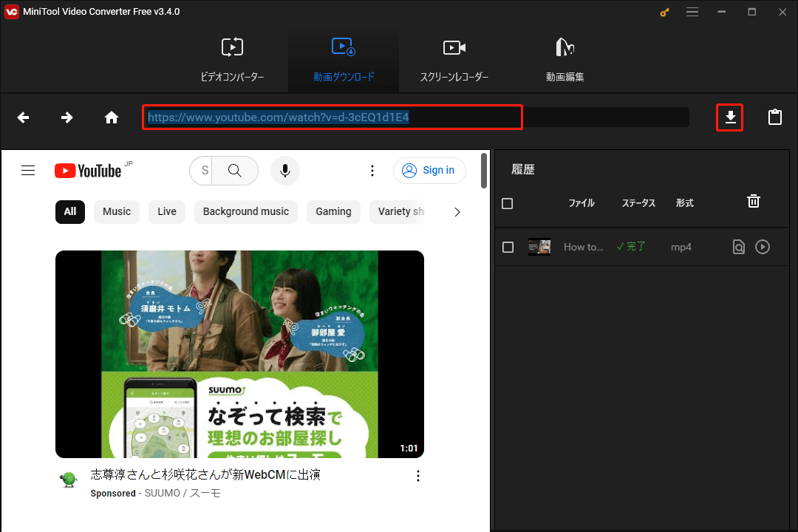Open the スクリーンレコーダー tab
The image size is (798, 532).
coord(454,60)
